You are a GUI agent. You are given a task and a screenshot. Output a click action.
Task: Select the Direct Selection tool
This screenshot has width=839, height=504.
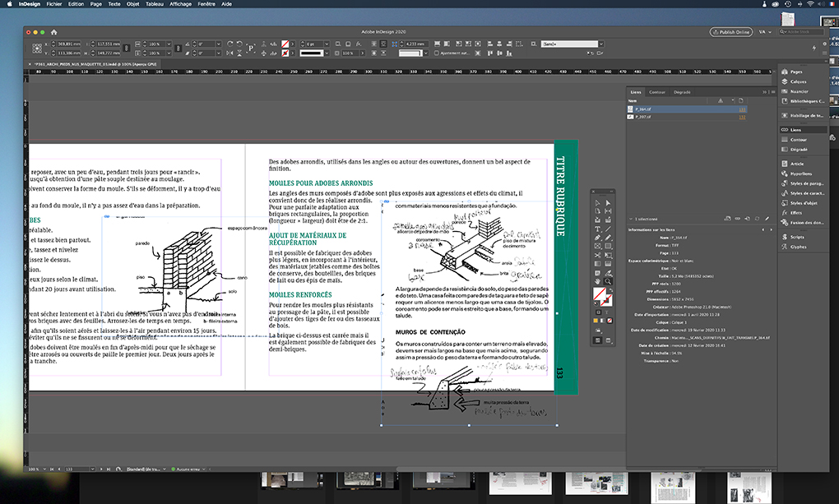[x=608, y=203]
